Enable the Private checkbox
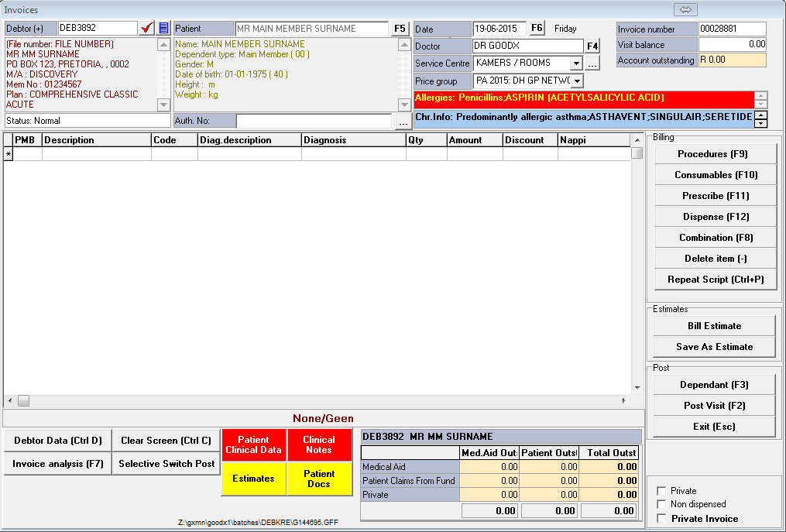 (661, 491)
